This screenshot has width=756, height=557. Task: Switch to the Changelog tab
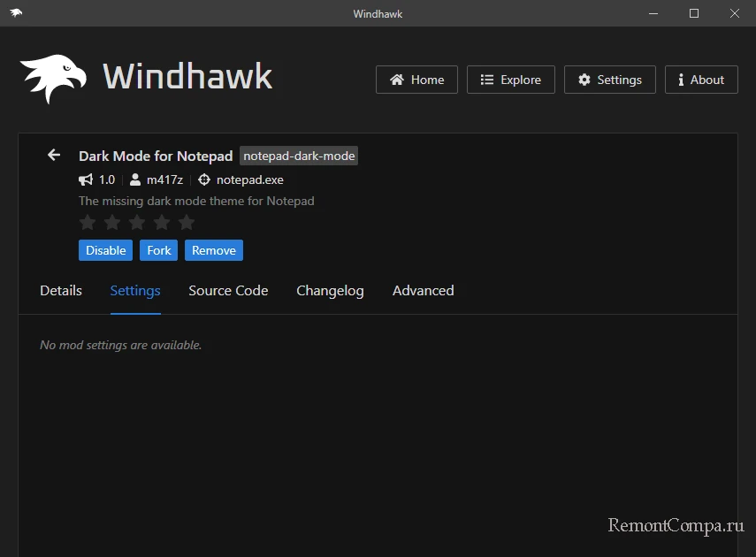tap(330, 291)
